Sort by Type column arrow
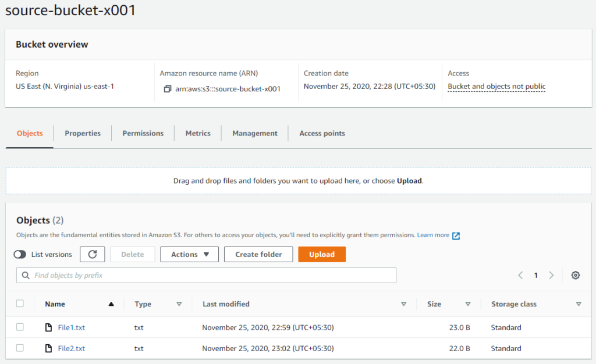 pos(179,304)
